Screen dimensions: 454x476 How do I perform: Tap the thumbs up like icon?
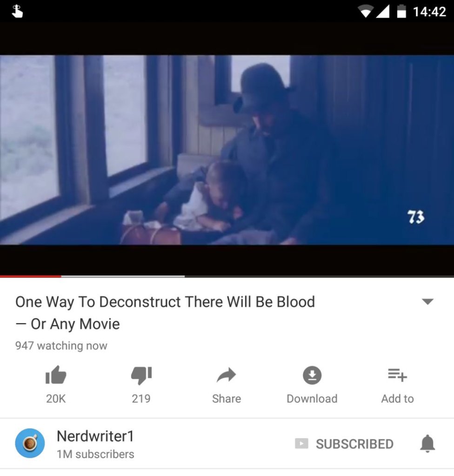tap(56, 375)
